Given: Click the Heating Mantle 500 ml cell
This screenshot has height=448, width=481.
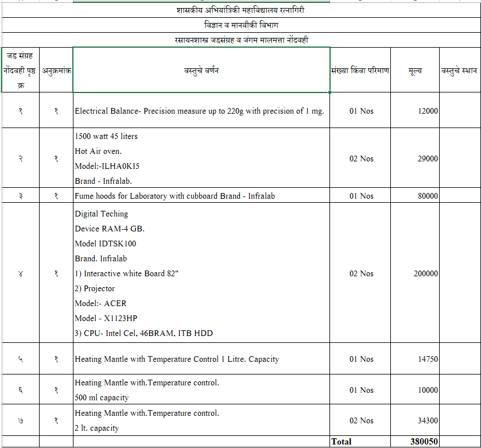Looking at the screenshot, I should point(201,390).
